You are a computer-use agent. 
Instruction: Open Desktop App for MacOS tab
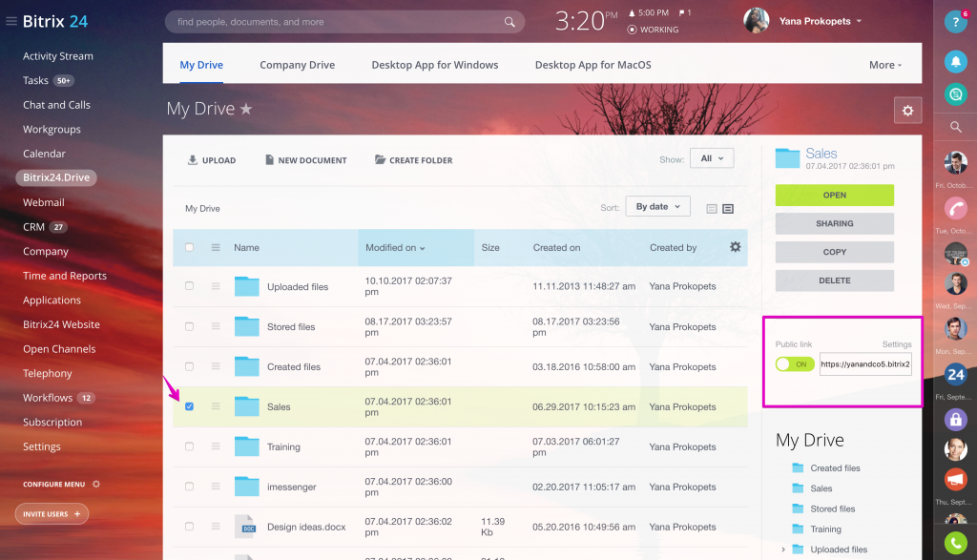593,65
